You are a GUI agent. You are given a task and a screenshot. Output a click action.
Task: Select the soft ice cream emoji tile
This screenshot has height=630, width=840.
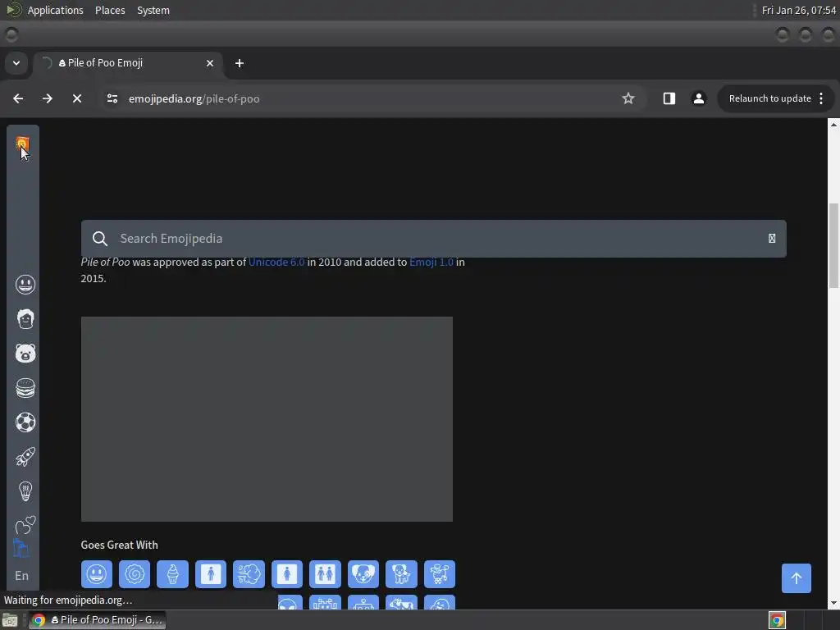(172, 574)
